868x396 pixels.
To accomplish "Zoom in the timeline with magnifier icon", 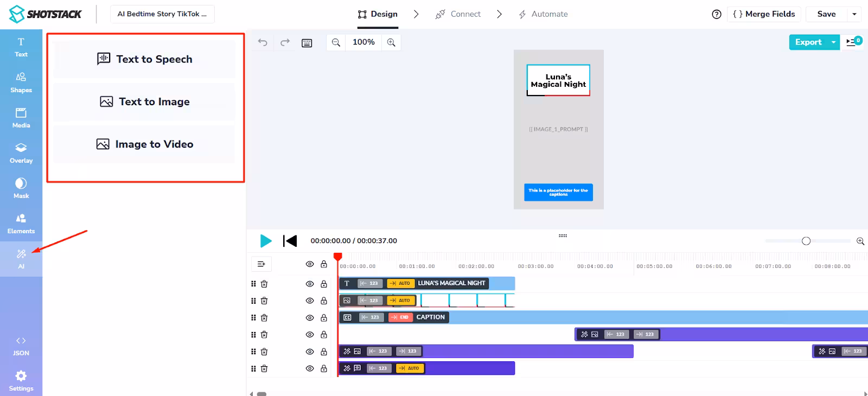I will click(x=860, y=241).
